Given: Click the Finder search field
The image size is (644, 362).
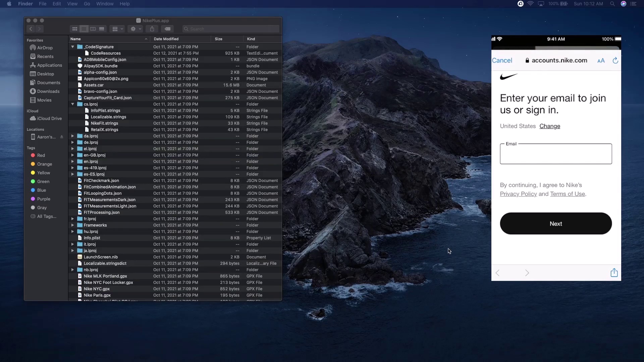Looking at the screenshot, I should [x=231, y=29].
